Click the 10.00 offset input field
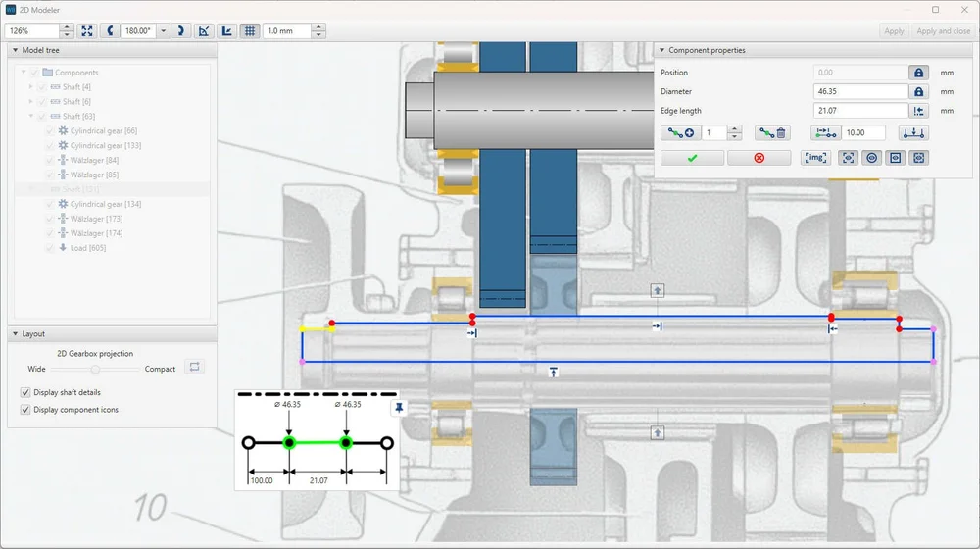 863,132
